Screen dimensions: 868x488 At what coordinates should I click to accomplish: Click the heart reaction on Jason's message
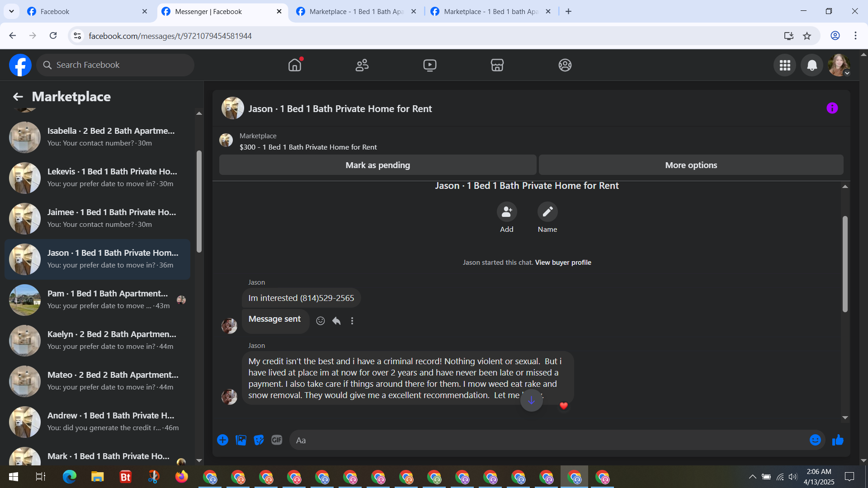(x=563, y=406)
